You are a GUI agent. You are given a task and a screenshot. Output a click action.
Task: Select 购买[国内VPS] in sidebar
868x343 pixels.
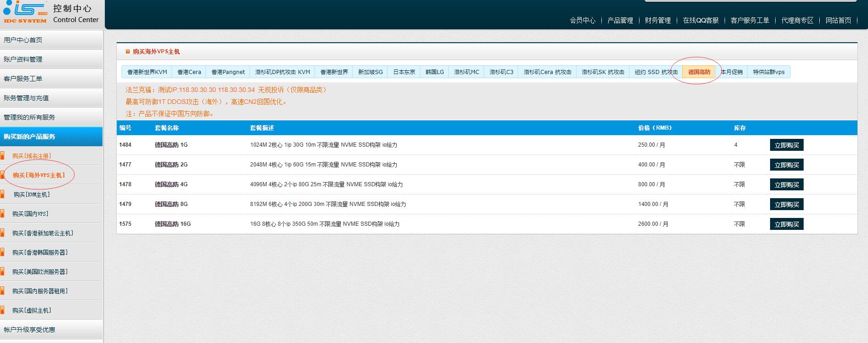tap(30, 214)
